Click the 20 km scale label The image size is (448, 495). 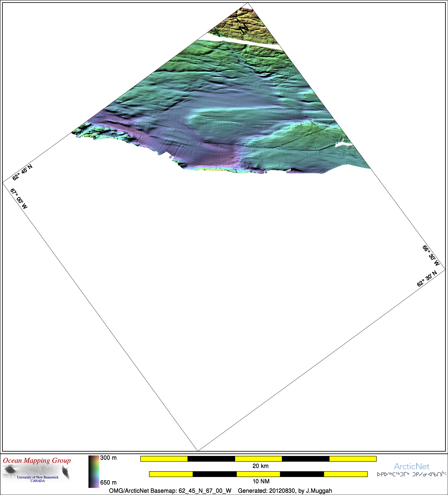[260, 466]
